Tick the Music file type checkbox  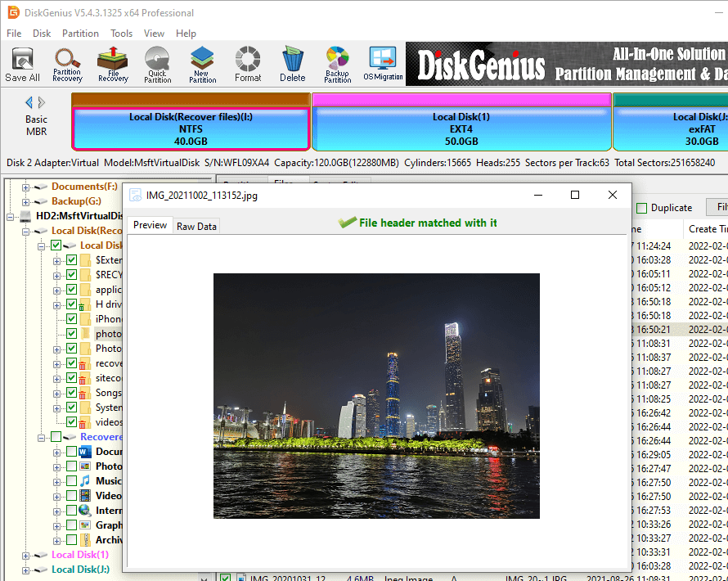click(x=72, y=481)
